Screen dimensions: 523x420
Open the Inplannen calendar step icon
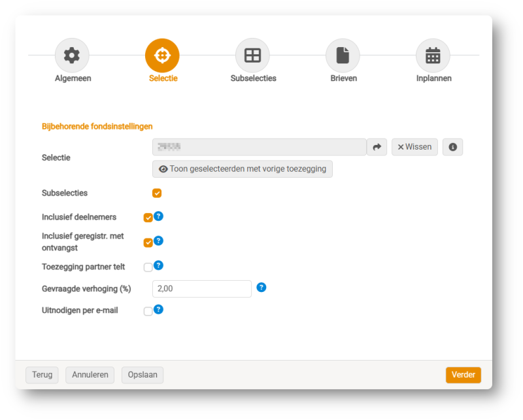pyautogui.click(x=433, y=56)
